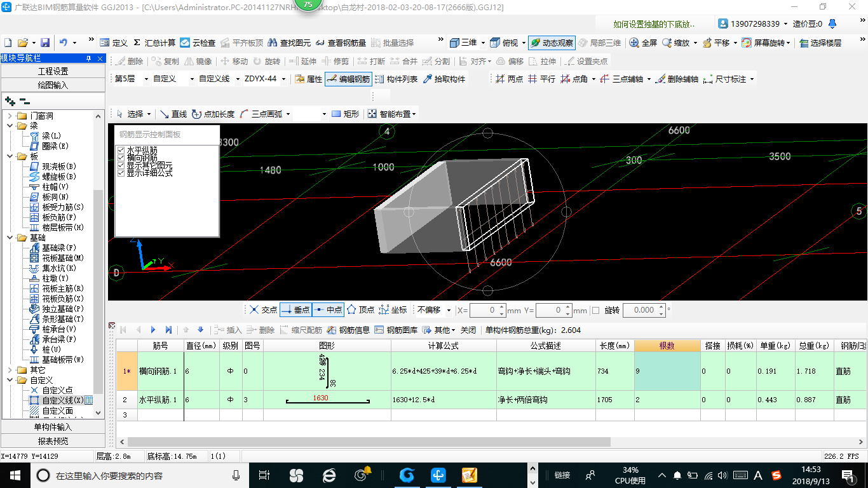Toggle 交点 intersection snap
This screenshot has height=488, width=868.
263,310
